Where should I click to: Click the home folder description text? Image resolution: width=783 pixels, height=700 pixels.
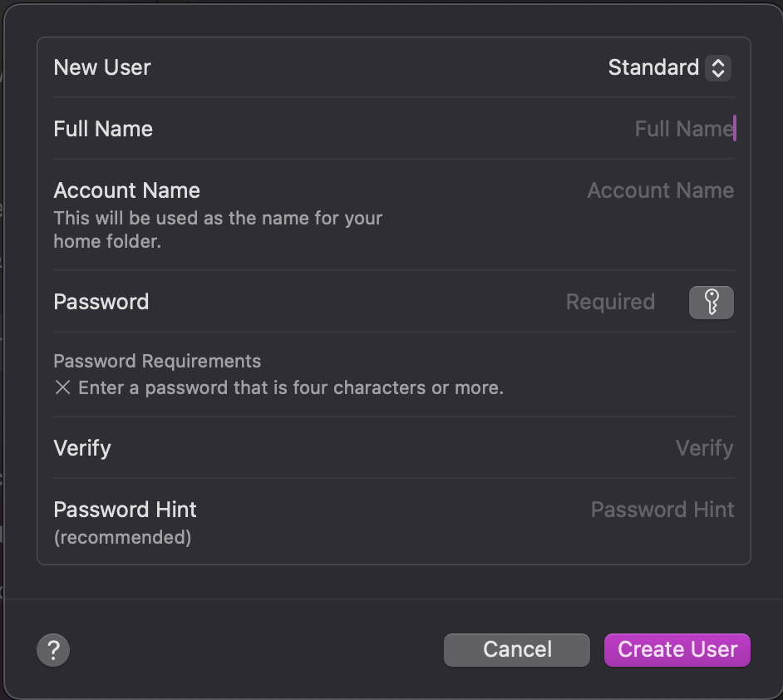[218, 230]
